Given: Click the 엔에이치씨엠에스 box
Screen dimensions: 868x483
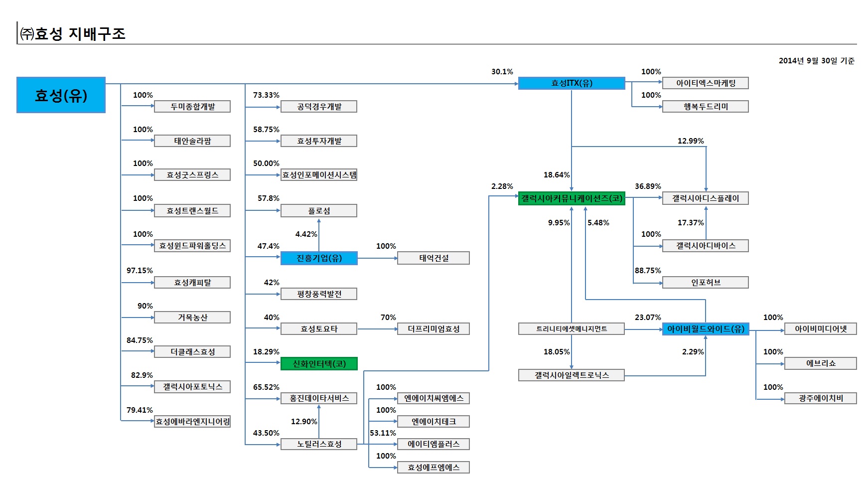Looking at the screenshot, I should pos(434,398).
